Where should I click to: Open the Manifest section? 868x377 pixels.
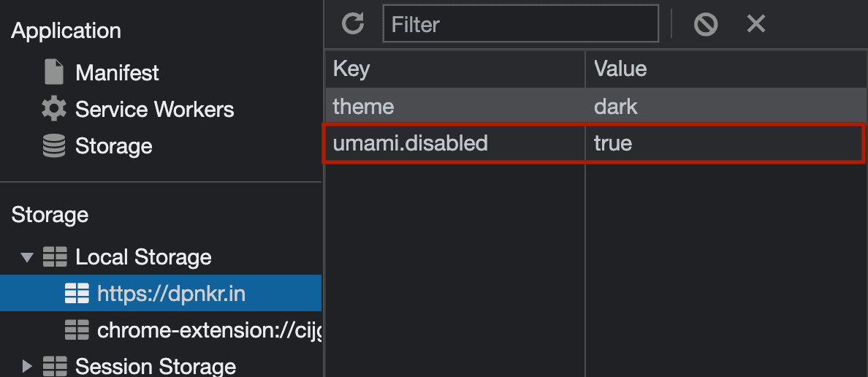tap(117, 72)
